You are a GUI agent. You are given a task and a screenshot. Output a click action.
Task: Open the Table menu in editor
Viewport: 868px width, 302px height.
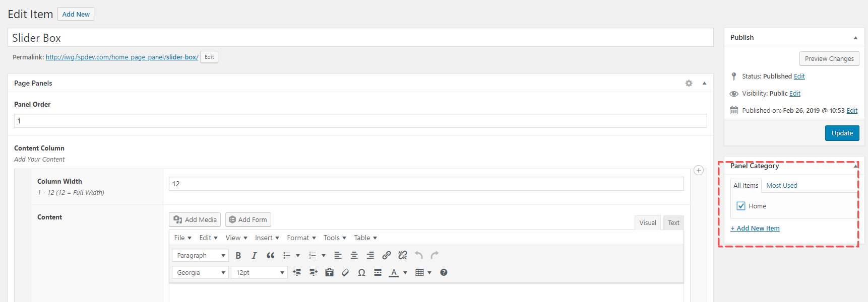(x=365, y=238)
